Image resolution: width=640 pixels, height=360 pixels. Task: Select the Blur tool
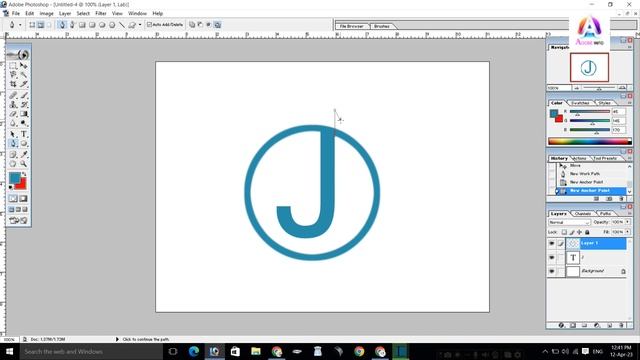pyautogui.click(x=13, y=123)
